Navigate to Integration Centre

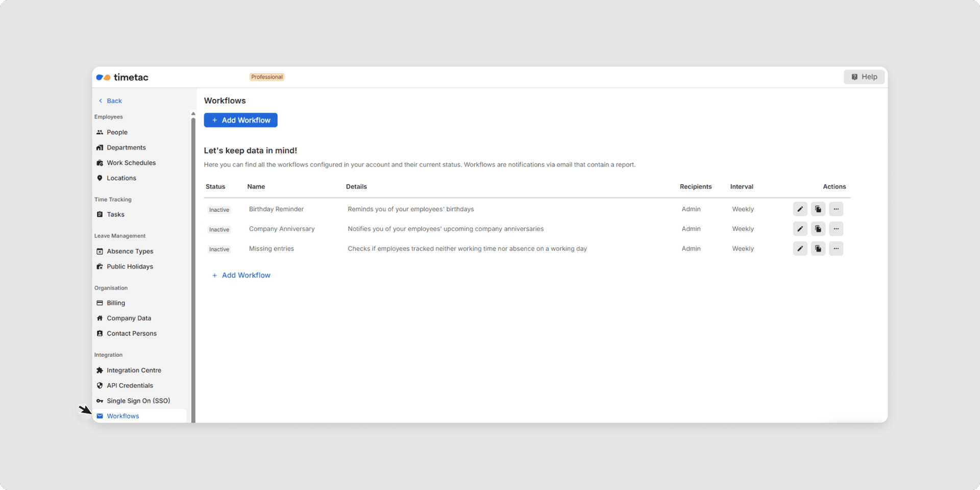[134, 371]
